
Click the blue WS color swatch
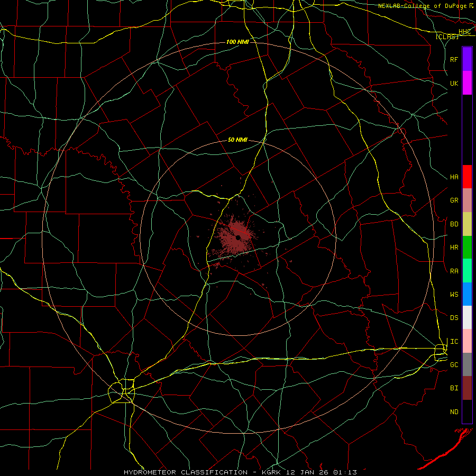tap(467, 294)
